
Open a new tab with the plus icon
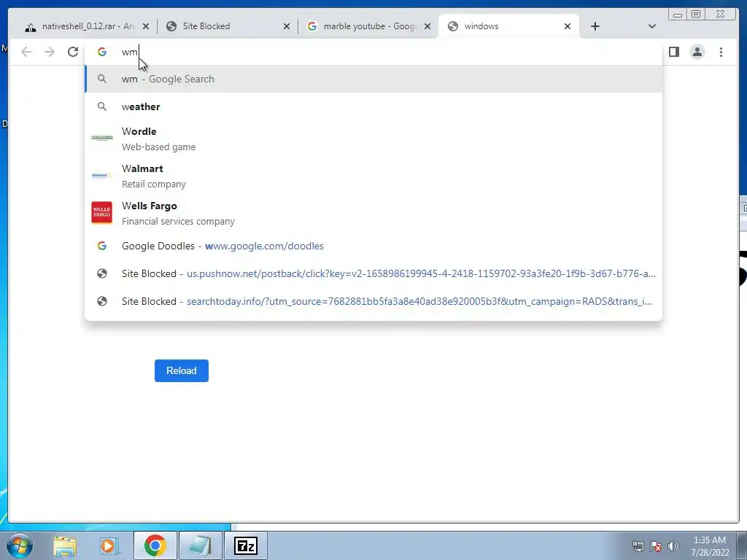595,26
